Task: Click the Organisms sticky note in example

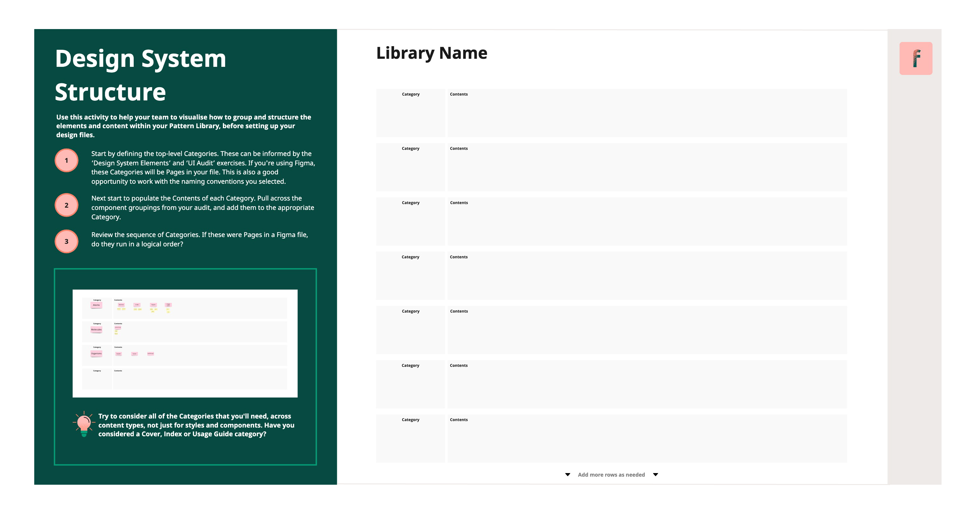Action: tap(96, 353)
